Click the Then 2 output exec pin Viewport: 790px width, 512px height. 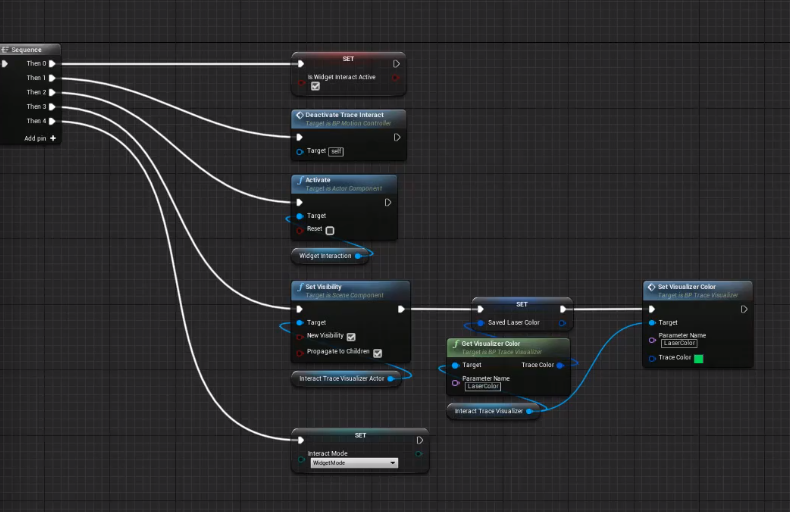coord(52,92)
